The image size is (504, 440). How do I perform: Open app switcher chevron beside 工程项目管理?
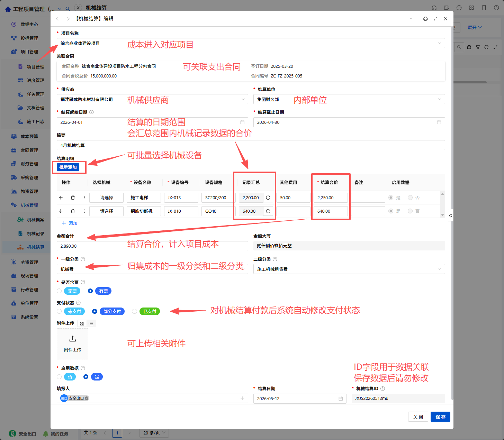pos(60,9)
